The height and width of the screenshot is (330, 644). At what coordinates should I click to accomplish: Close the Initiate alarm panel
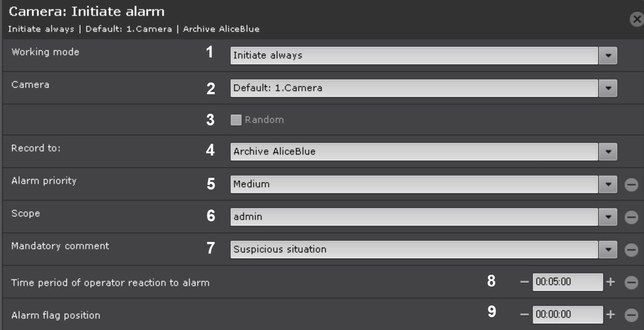point(637,20)
